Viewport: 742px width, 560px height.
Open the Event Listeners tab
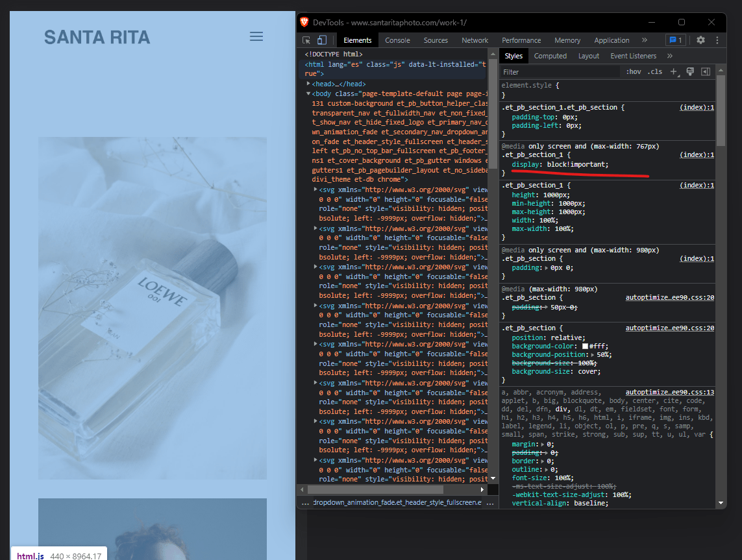(633, 56)
